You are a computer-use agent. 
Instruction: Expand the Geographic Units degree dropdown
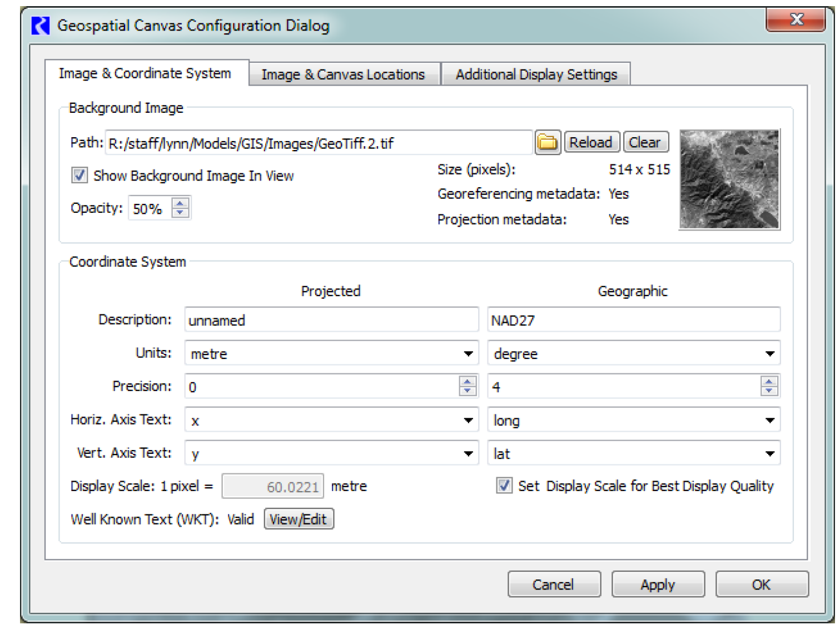pos(769,354)
